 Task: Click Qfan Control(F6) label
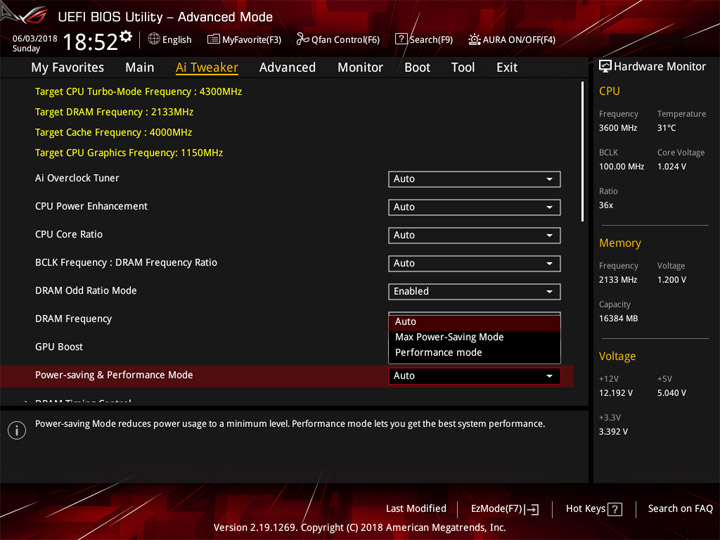(x=345, y=40)
